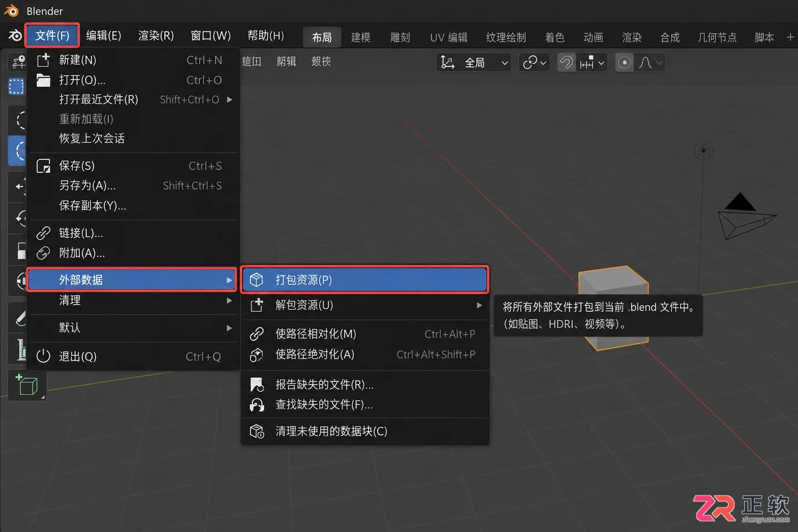Image resolution: width=798 pixels, height=532 pixels.
Task: Select the Add Cube tool icon
Action: [27, 386]
